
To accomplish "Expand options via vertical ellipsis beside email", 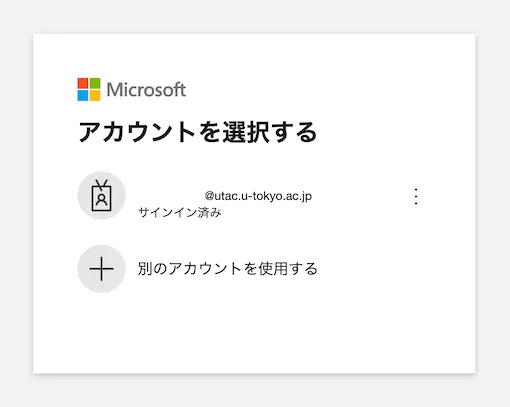I will [x=416, y=197].
